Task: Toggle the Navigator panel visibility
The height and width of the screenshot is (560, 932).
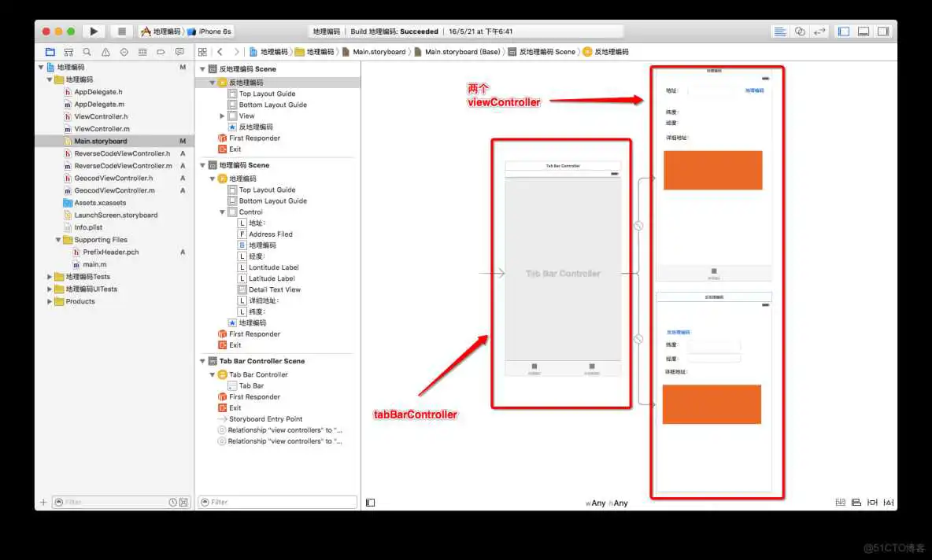Action: (844, 31)
